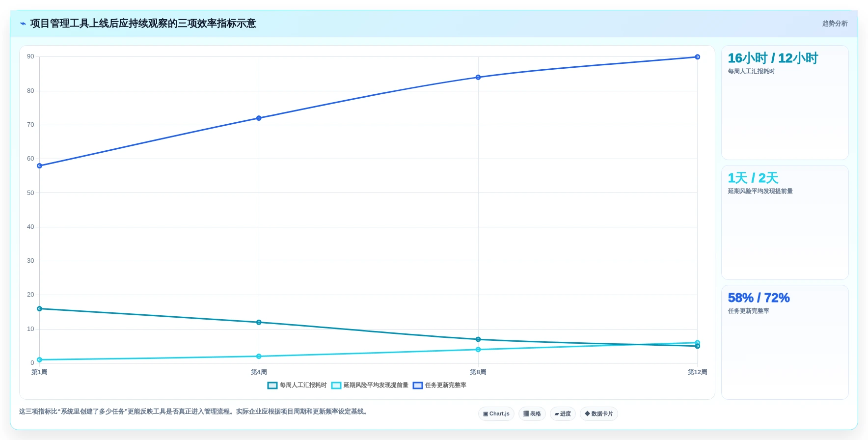Click the 50 y-axis label

[30, 193]
